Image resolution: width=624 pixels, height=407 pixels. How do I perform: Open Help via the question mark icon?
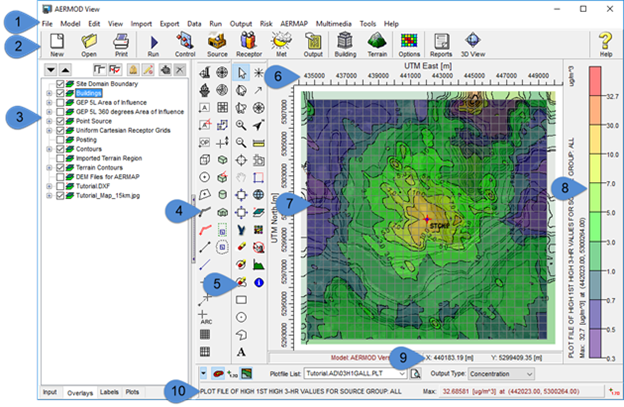point(606,45)
